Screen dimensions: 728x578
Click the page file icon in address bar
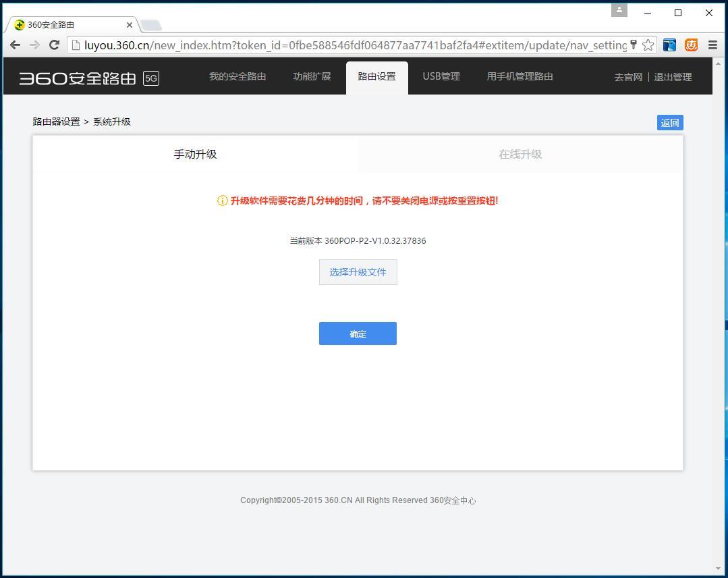[76, 45]
